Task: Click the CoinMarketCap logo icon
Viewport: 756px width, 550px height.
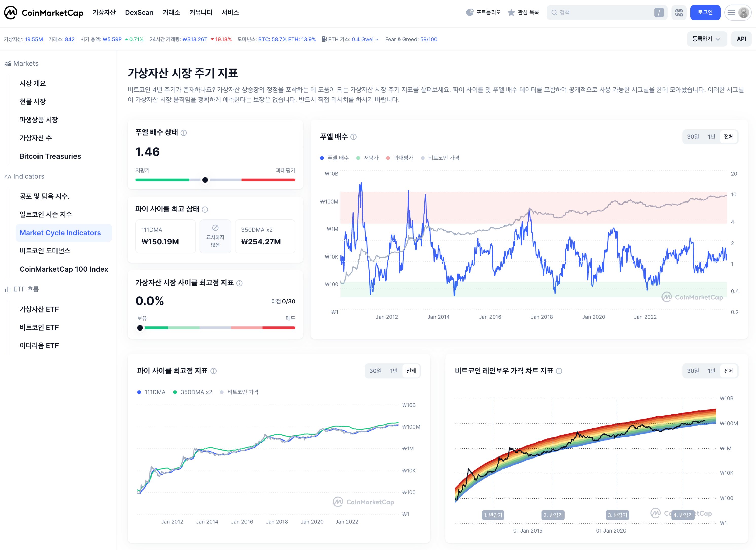Action: coord(11,13)
